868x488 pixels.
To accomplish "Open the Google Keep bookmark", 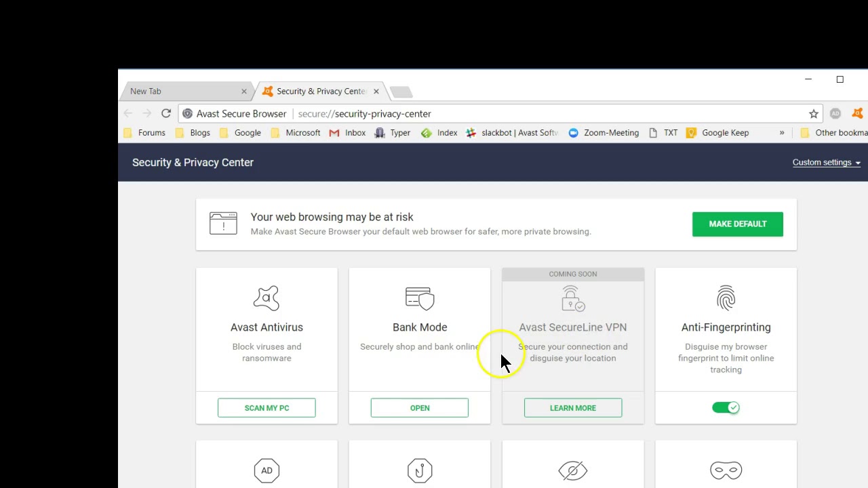I will [x=717, y=133].
